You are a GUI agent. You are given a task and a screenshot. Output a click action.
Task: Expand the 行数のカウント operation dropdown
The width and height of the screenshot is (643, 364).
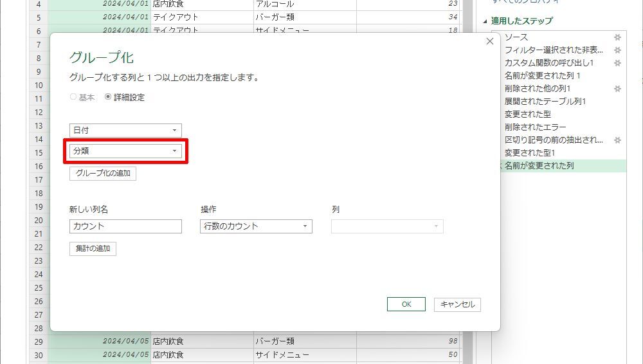pyautogui.click(x=256, y=226)
